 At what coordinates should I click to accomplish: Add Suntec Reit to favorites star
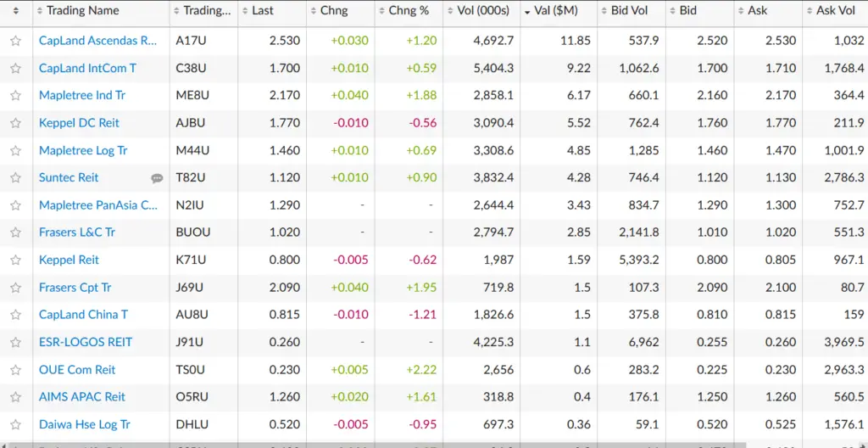(x=15, y=177)
